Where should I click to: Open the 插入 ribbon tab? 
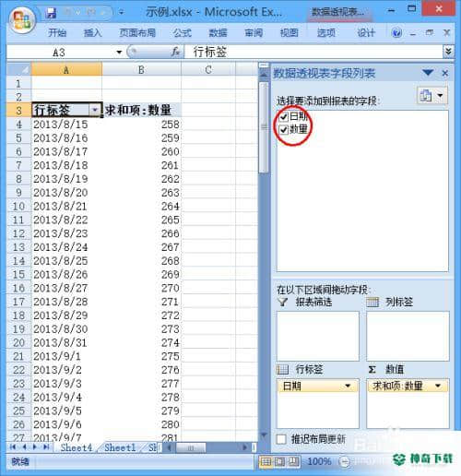click(x=92, y=32)
